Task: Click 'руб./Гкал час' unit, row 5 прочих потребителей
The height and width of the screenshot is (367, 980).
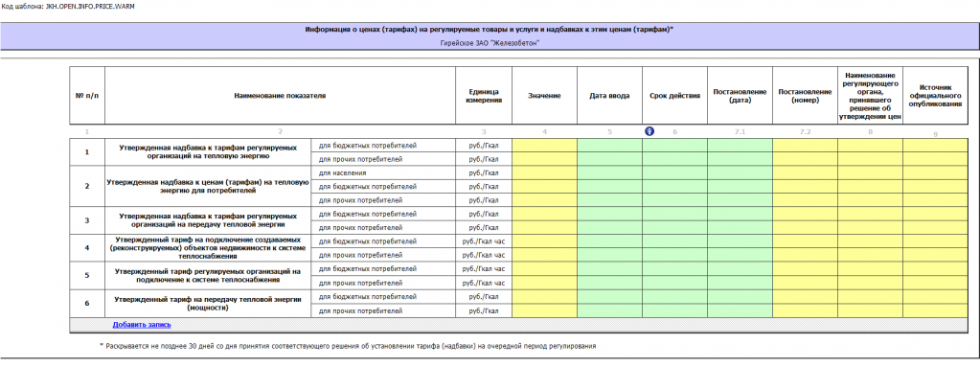Action: [484, 283]
